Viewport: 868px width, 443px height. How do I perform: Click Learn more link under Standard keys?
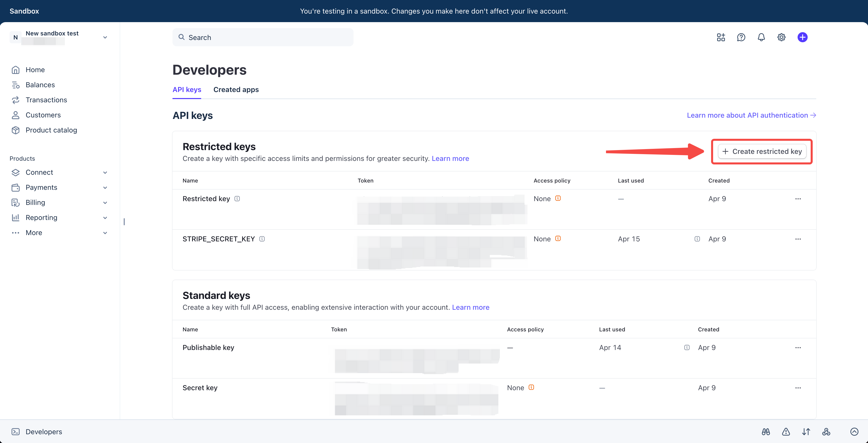(470, 307)
